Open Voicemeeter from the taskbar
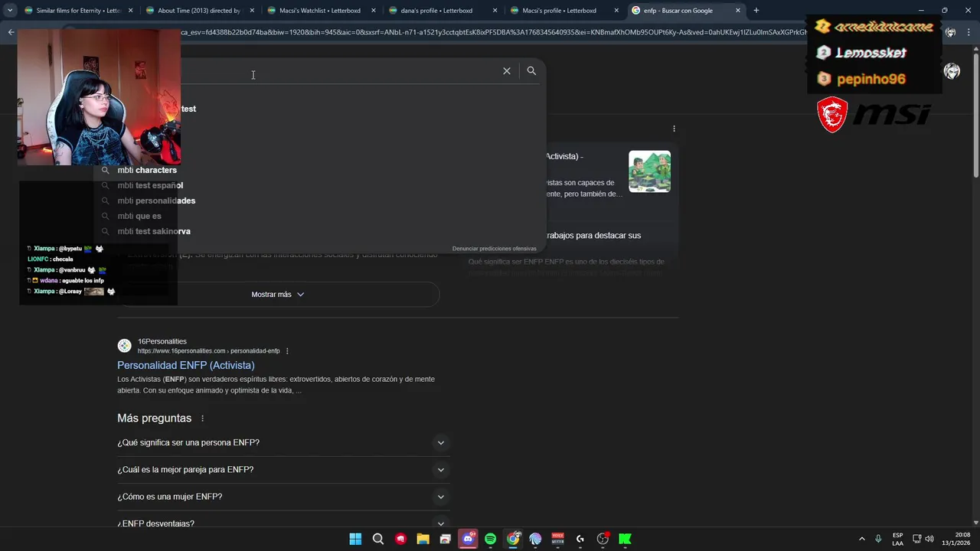980x551 pixels. pos(557,539)
